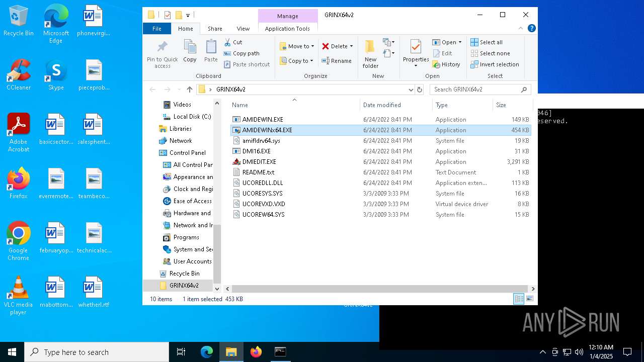Click the Rename command
The image size is (644, 362).
pyautogui.click(x=337, y=61)
